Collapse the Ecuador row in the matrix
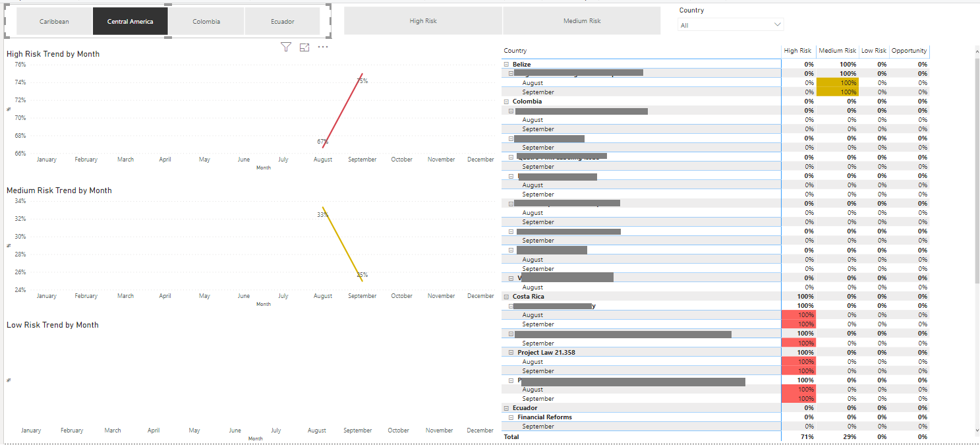The image size is (980, 445). click(506, 408)
